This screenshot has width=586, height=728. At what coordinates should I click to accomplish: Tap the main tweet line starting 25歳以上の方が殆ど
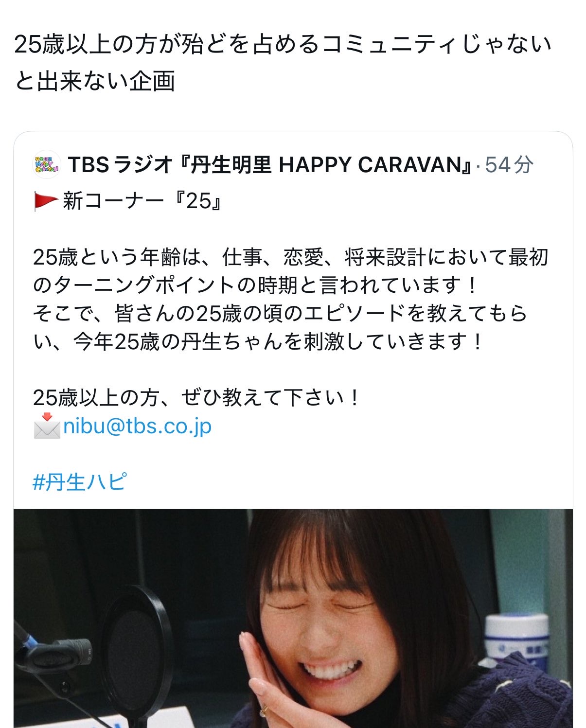[x=283, y=45]
